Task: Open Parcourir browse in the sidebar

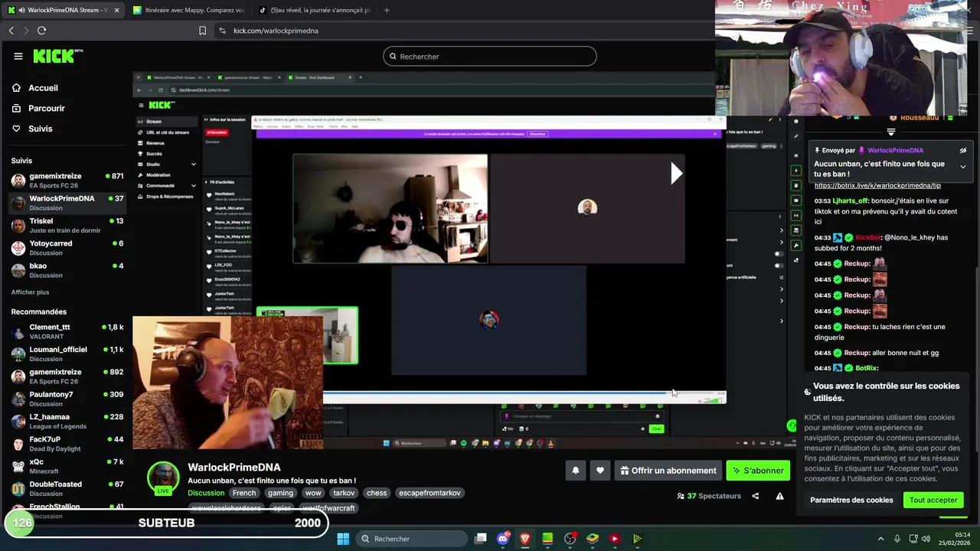Action: [x=46, y=109]
